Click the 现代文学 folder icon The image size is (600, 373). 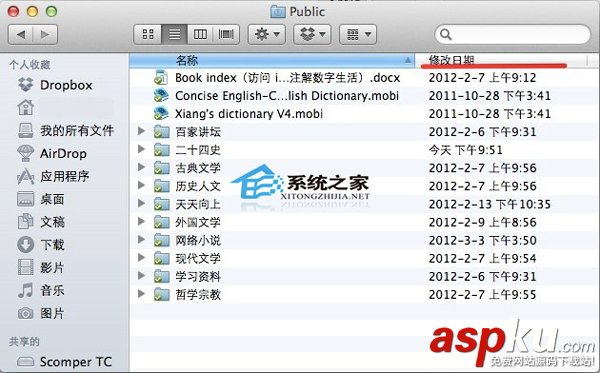pos(161,258)
